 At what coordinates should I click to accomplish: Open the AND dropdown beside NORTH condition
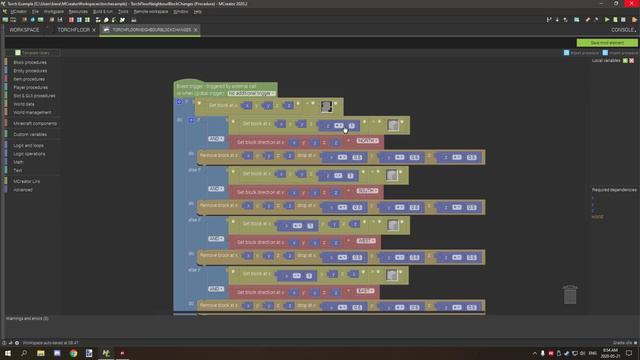point(216,139)
